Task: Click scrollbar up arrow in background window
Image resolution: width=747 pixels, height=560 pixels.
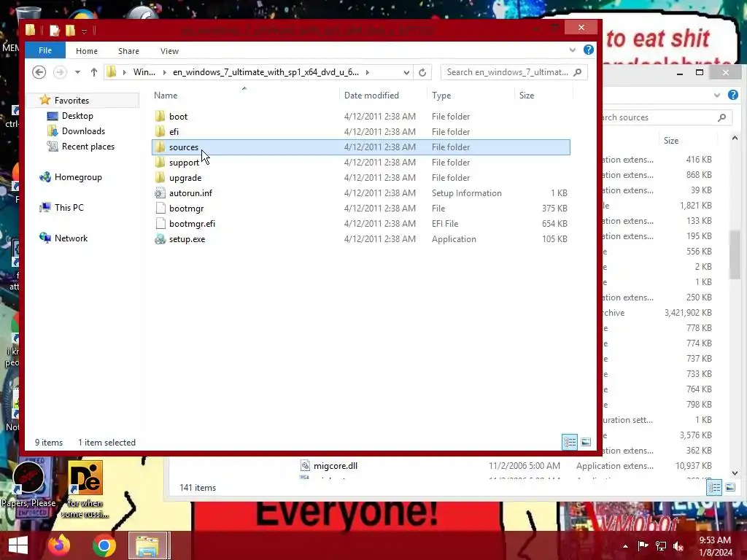Action: pos(735,138)
